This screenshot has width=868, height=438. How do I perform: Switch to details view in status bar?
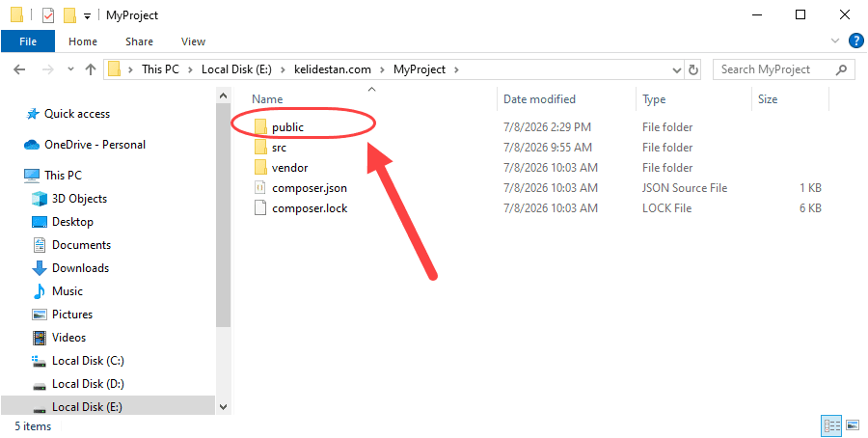(x=832, y=425)
